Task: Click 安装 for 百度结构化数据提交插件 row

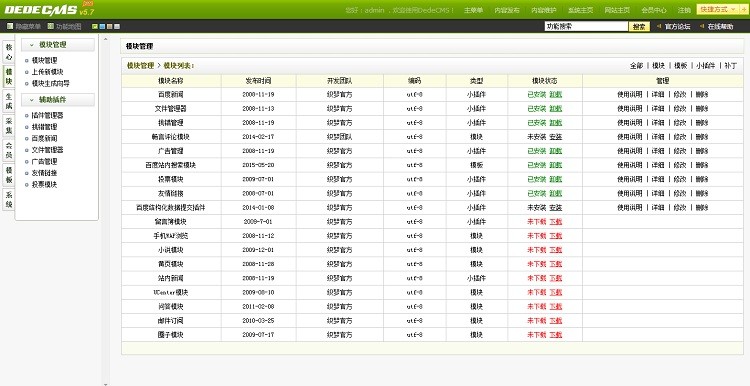Action: pyautogui.click(x=555, y=208)
